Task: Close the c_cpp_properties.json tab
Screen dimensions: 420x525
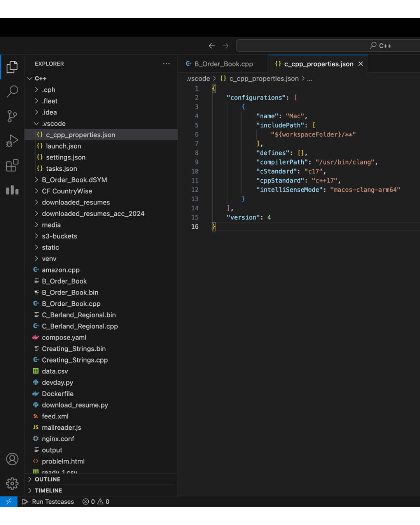Action: click(361, 64)
